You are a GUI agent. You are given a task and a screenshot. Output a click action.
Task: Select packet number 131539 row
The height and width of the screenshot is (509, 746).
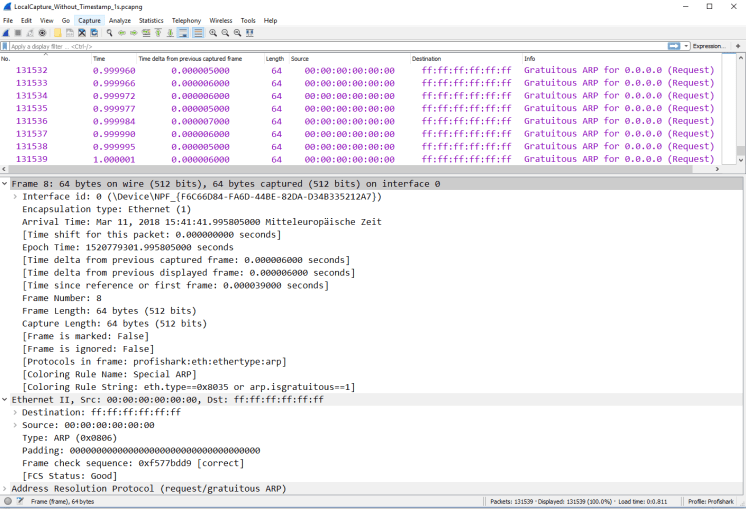pos(361,159)
